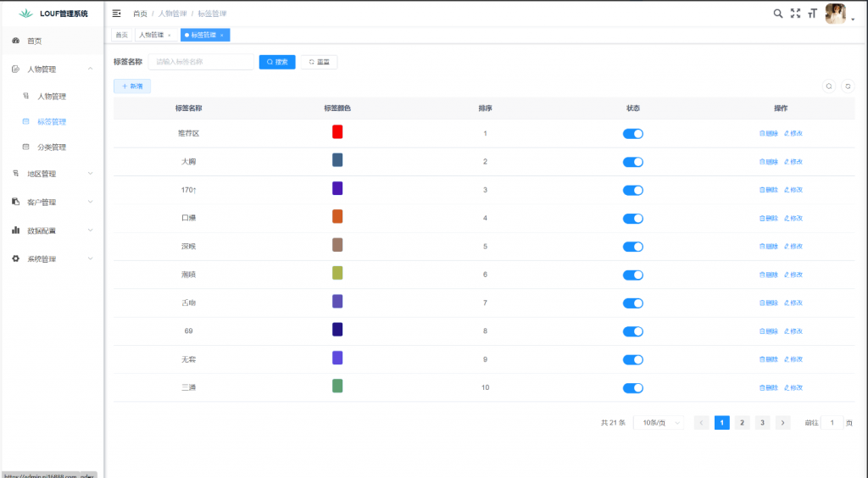Image resolution: width=868 pixels, height=478 pixels.
Task: Open the top-right header search icon
Action: point(778,14)
